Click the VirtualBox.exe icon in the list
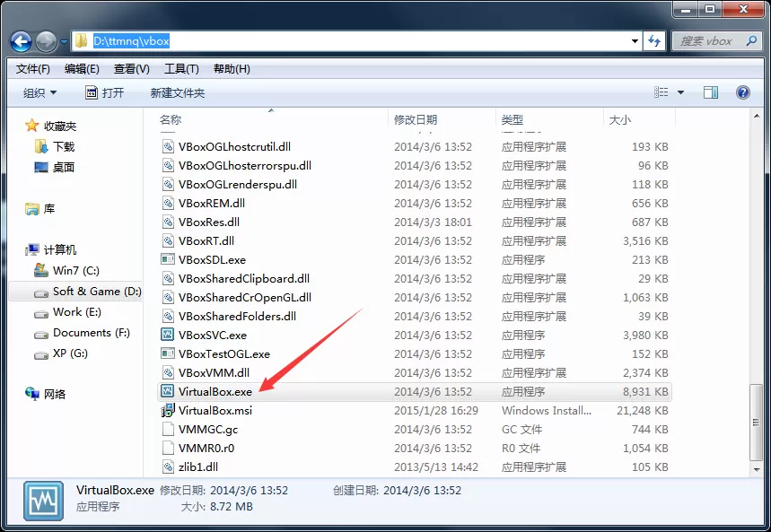Image resolution: width=771 pixels, height=532 pixels. point(168,391)
